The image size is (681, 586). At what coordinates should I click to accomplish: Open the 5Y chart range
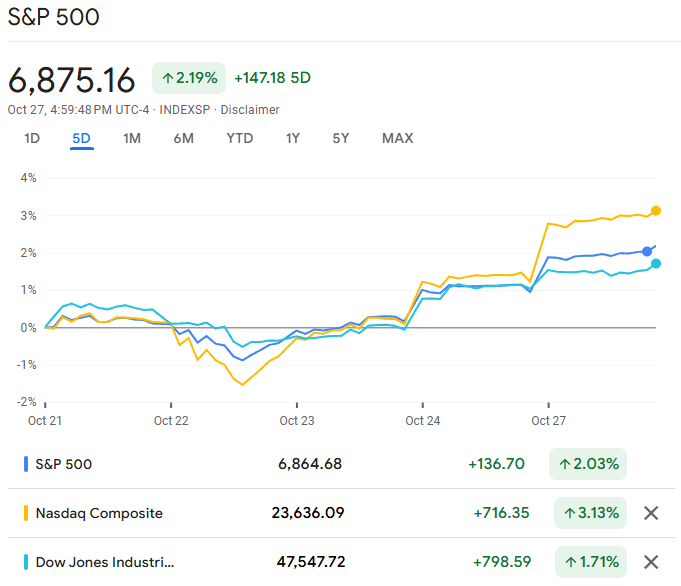pyautogui.click(x=341, y=138)
